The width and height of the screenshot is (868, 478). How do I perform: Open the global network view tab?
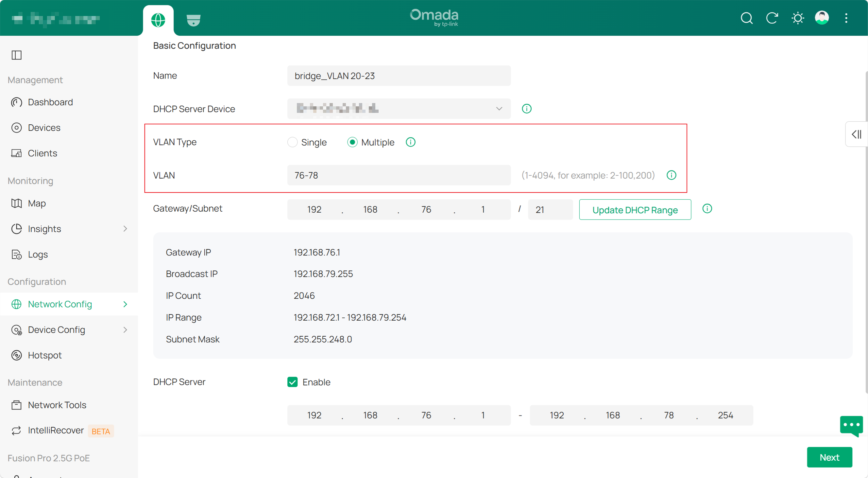pos(158,20)
